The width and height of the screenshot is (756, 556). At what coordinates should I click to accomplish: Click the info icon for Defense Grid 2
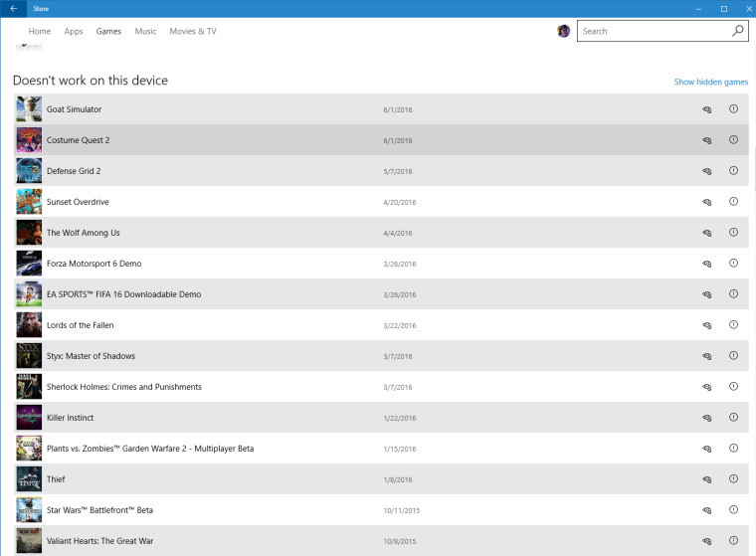[x=733, y=171]
